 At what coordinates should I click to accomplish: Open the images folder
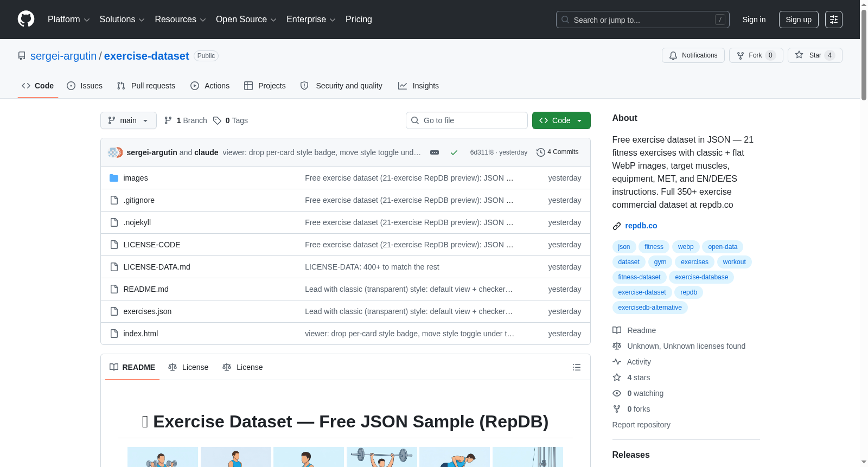pos(136,178)
